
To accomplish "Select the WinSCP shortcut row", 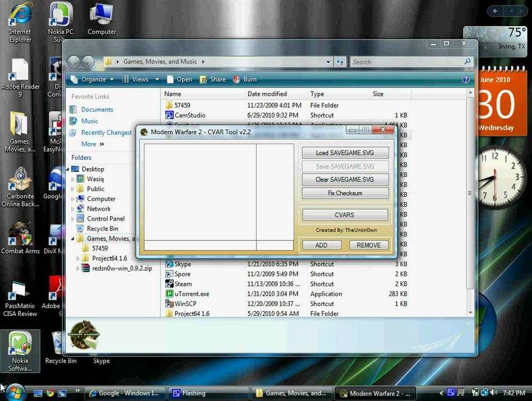I will [x=286, y=304].
